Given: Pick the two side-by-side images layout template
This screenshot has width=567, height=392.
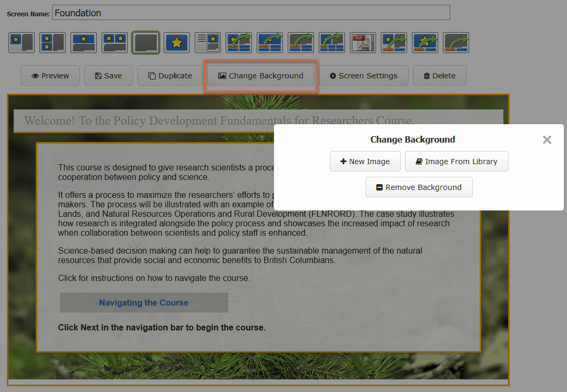Looking at the screenshot, I should tap(115, 43).
